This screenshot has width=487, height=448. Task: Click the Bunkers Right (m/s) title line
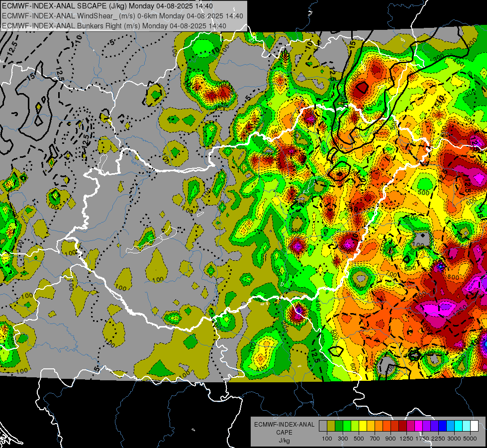114,26
